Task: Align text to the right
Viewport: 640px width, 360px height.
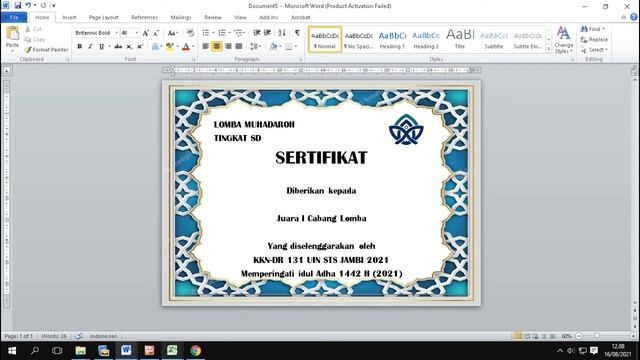Action: (x=228, y=47)
